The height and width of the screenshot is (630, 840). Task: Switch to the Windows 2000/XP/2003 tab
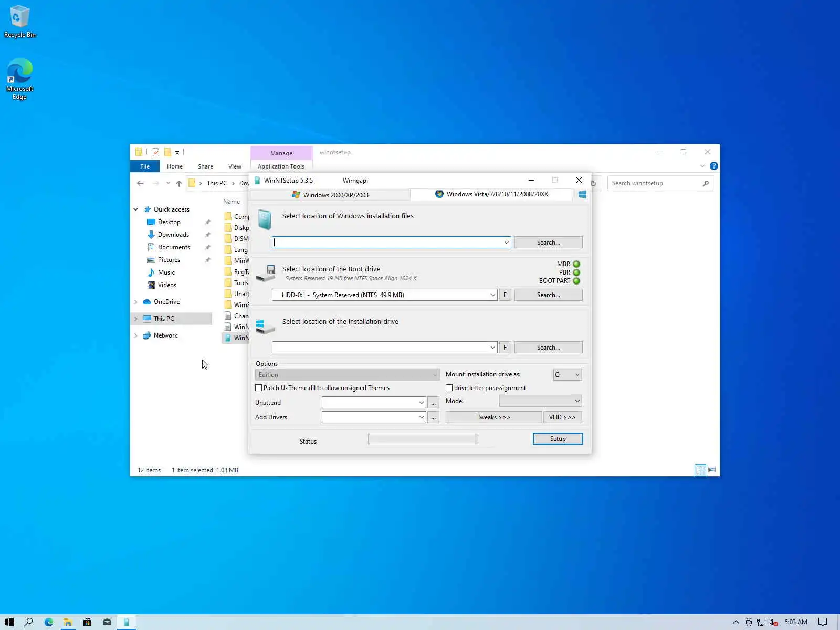pyautogui.click(x=330, y=195)
